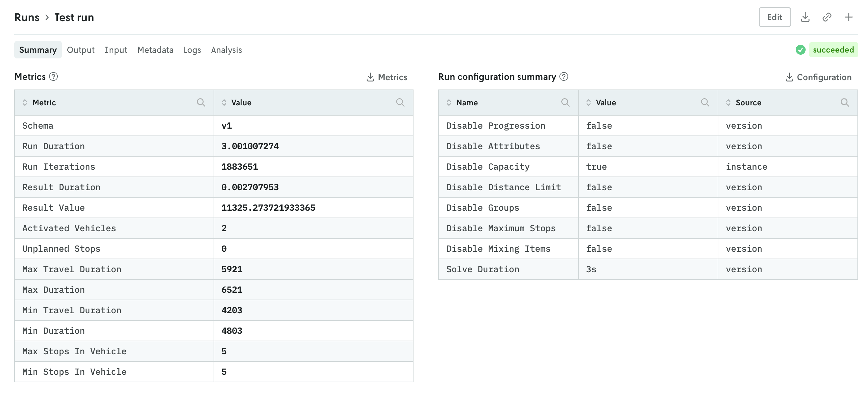This screenshot has height=399, width=868.
Task: Open the search filter for the Source column
Action: (x=845, y=102)
